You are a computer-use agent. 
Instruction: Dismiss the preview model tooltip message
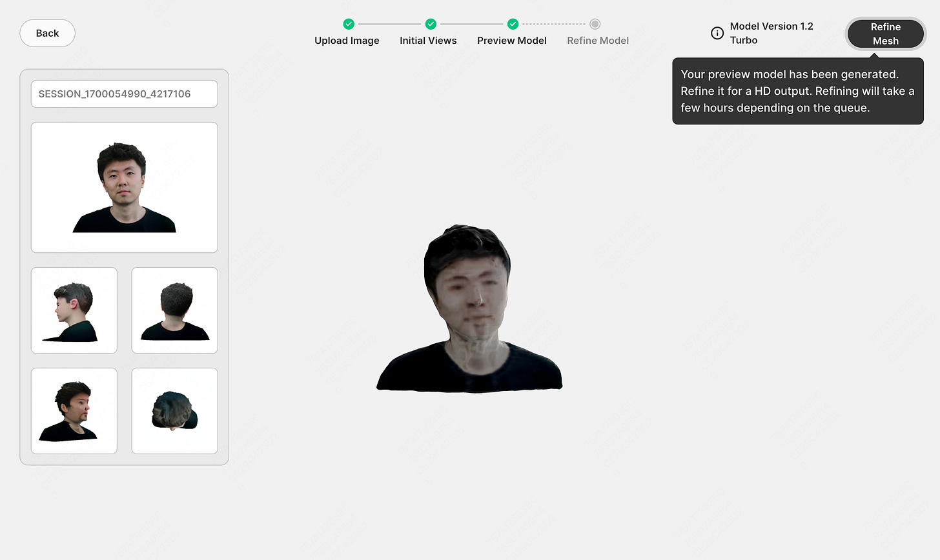[x=798, y=91]
